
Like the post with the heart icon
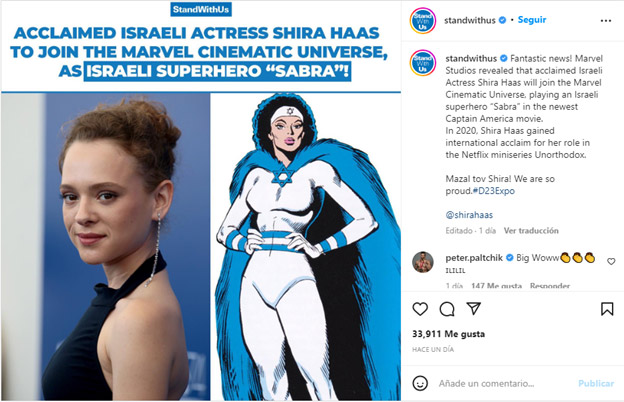420,309
